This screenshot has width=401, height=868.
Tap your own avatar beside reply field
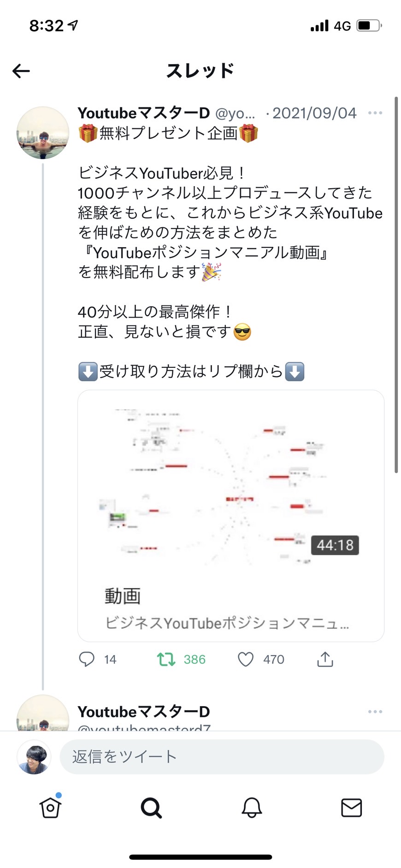[34, 757]
